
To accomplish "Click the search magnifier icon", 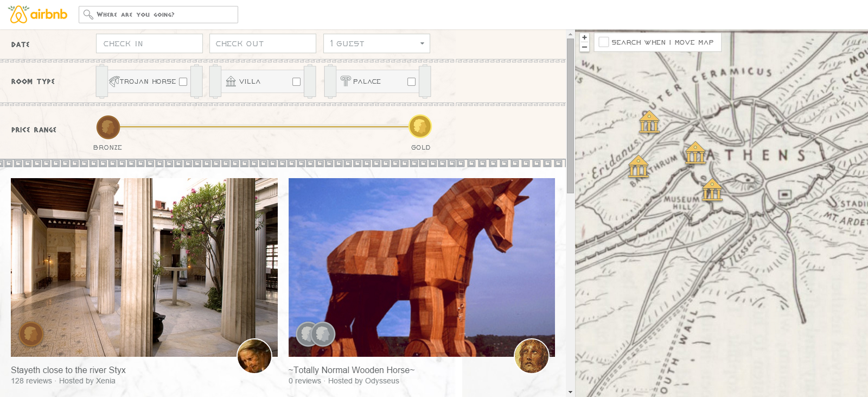I will (88, 14).
